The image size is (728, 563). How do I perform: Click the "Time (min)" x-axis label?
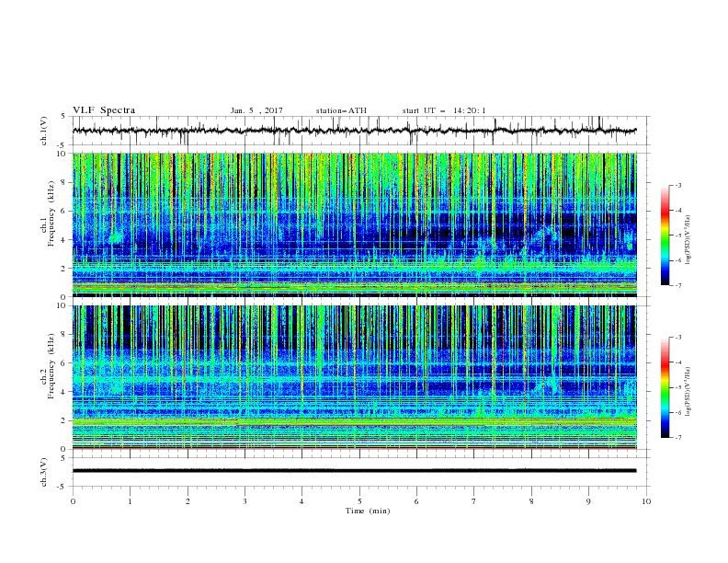point(368,511)
